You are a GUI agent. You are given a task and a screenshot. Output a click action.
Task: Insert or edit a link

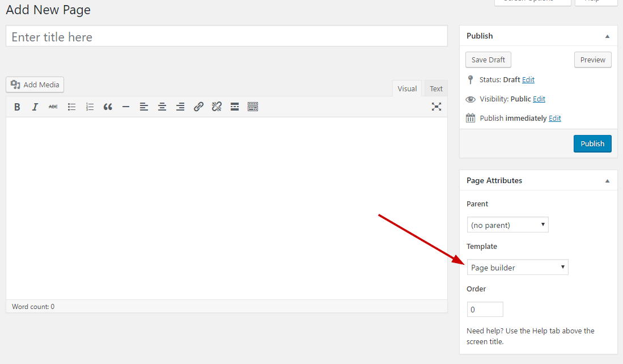(x=198, y=107)
